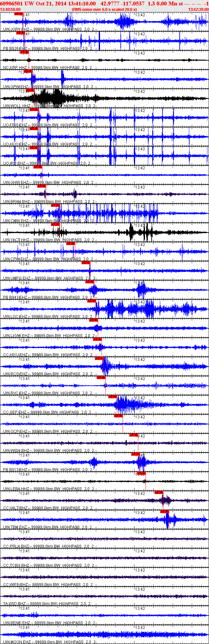The width and height of the screenshot is (209, 644).
Task: Pick the xT 4 flag on UW.RCS trace
Action: pyautogui.click(x=99, y=358)
